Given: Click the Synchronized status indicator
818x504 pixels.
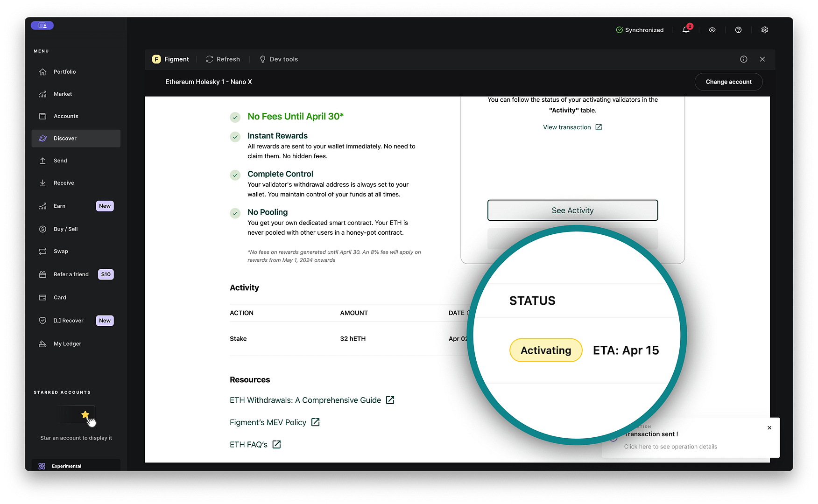Looking at the screenshot, I should (x=640, y=30).
